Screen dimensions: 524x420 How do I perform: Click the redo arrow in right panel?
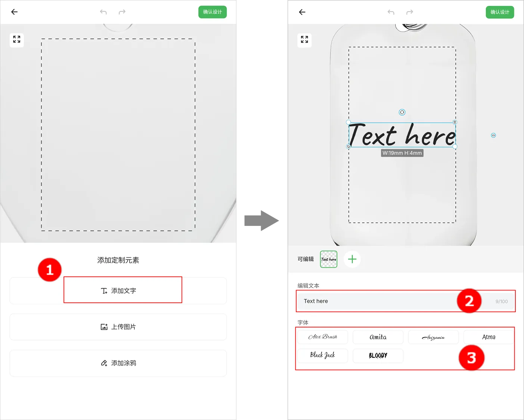[x=410, y=12]
